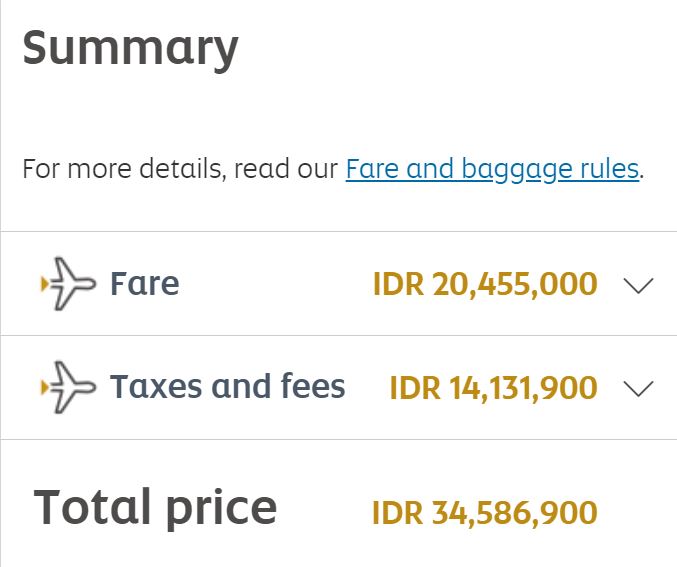Click the word 'rules' at the link's end
677x567 pixels.
(x=610, y=169)
